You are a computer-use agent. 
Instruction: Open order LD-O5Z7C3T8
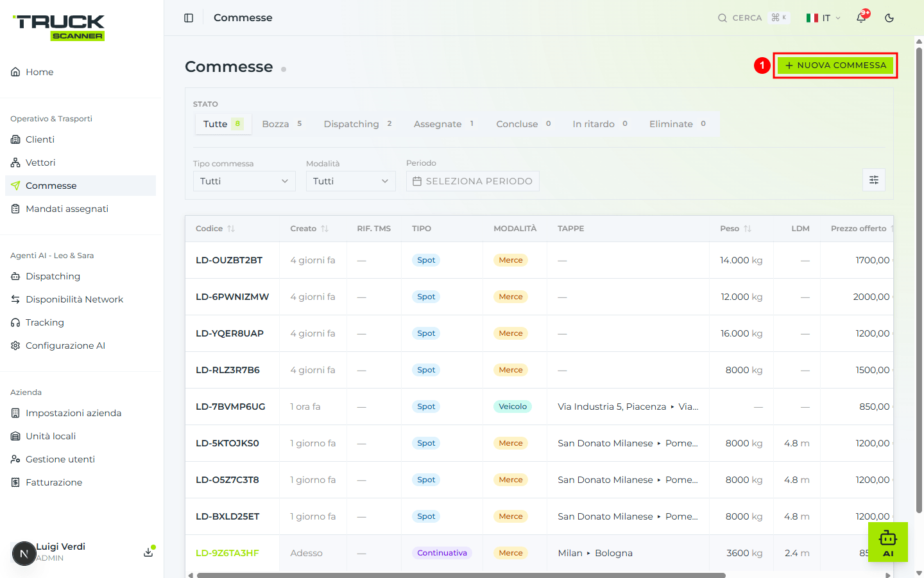tap(227, 480)
